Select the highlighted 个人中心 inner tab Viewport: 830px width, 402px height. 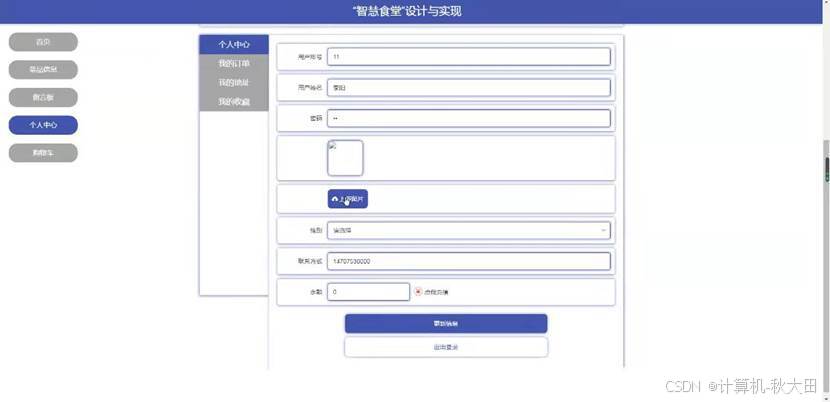tap(234, 44)
